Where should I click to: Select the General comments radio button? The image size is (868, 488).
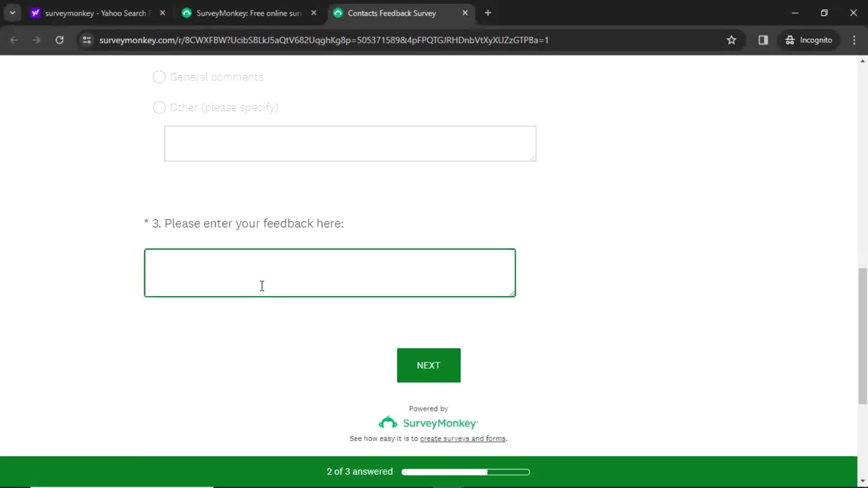[159, 77]
